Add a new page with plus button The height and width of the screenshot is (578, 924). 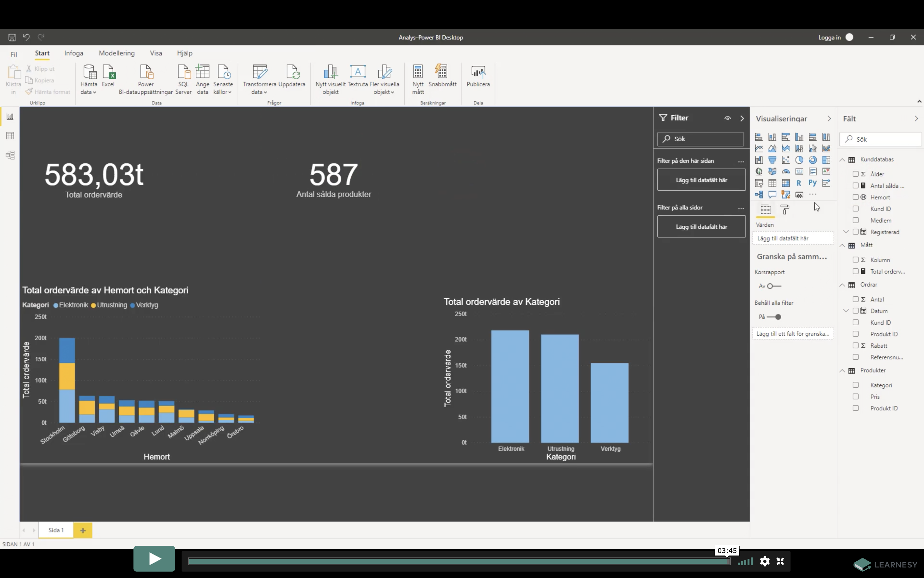83,530
